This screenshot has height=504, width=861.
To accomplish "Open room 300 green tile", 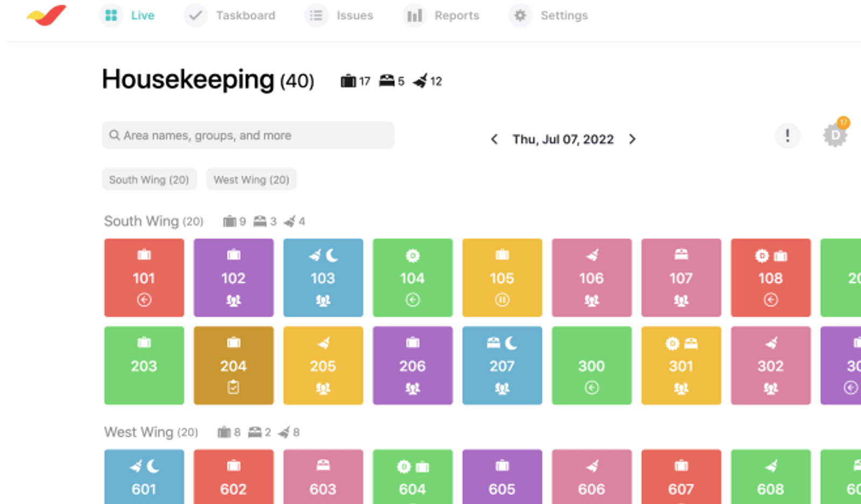I will pyautogui.click(x=591, y=365).
